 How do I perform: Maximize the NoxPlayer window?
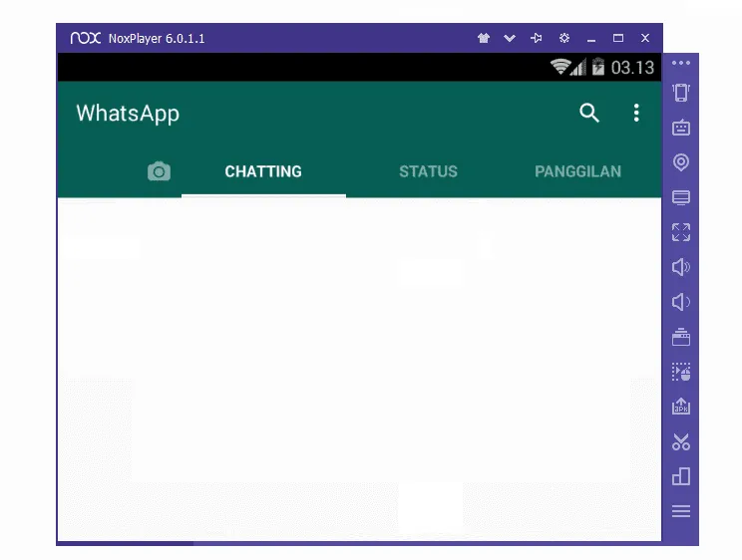[x=618, y=38]
